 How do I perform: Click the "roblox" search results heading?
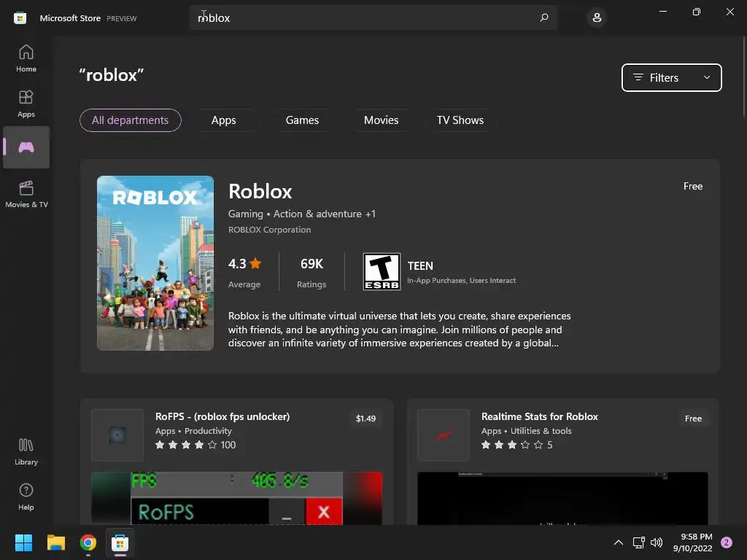point(112,75)
